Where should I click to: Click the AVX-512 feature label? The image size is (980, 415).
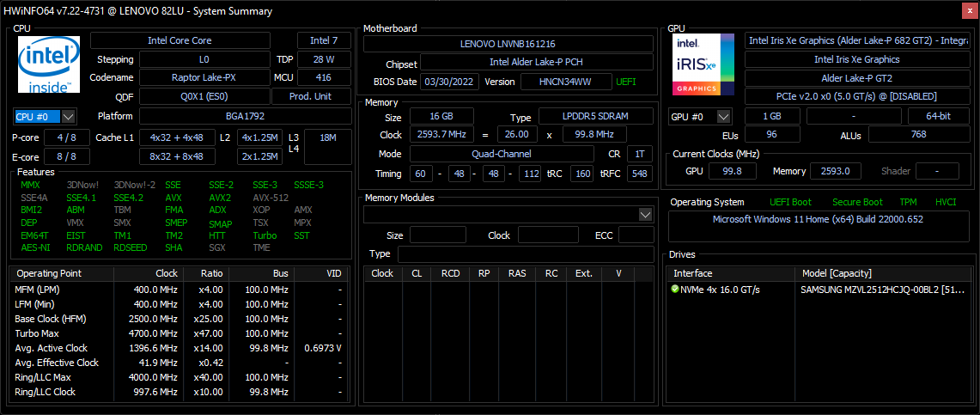tap(271, 198)
